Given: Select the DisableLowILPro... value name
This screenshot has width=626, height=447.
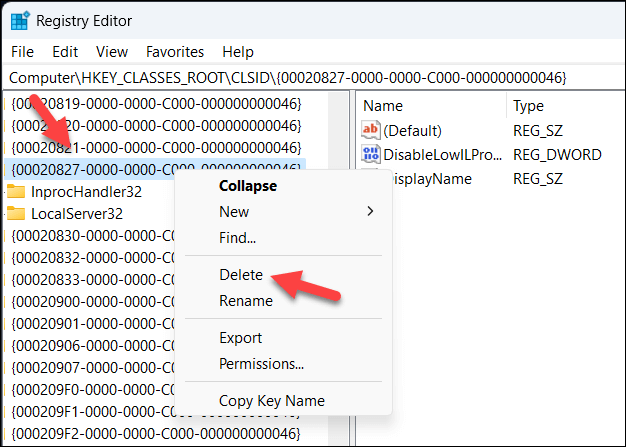Looking at the screenshot, I should click(442, 155).
